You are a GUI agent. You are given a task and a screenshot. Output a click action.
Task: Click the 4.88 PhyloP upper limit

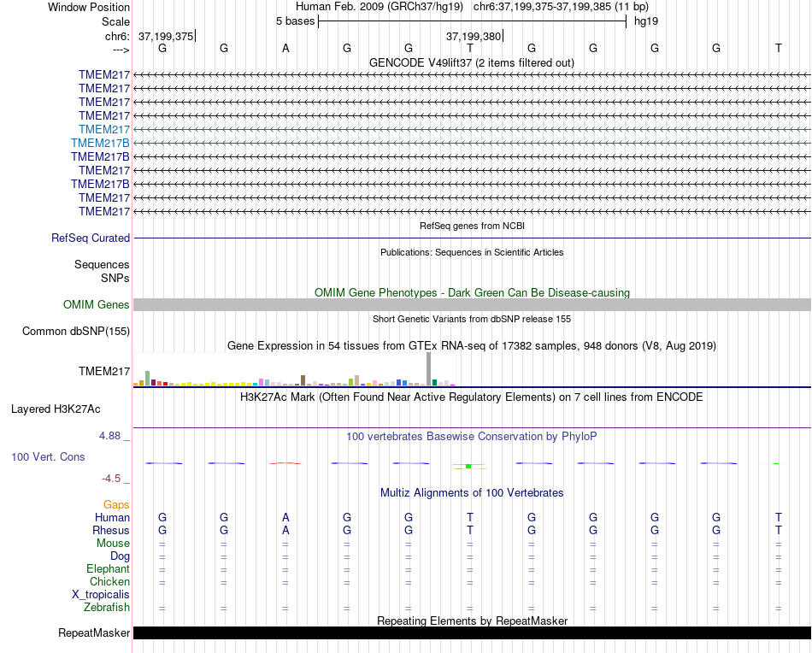pyautogui.click(x=109, y=436)
